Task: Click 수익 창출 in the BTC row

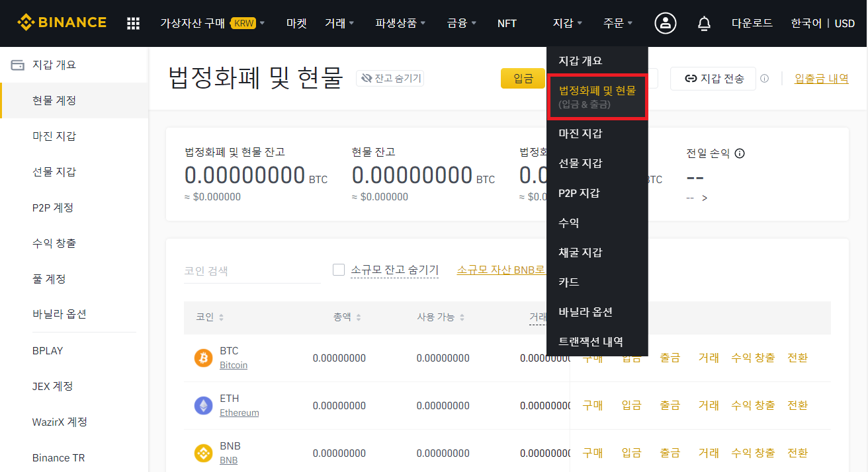Action: tap(753, 358)
